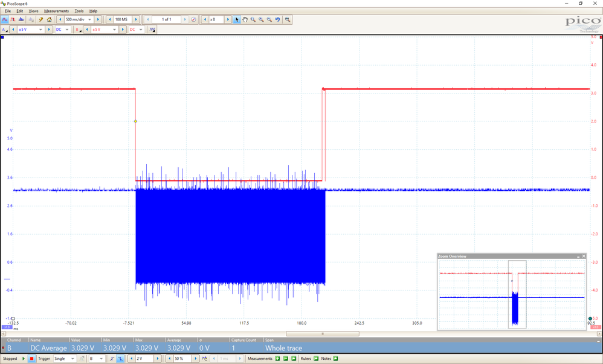
Task: Open Channel B options button
Action: (78, 30)
